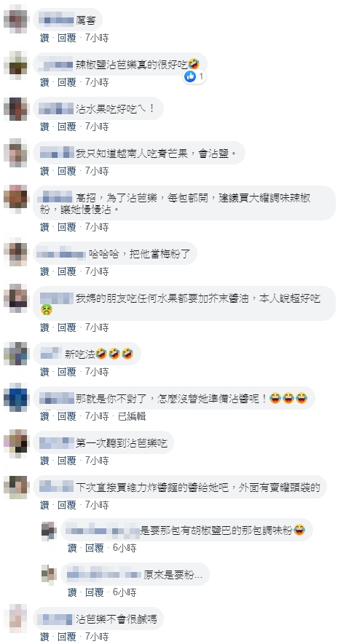This screenshot has height=644, width=354.
Task: Click the 6小時 timestamp under 原來是要粉
Action: pos(125,592)
